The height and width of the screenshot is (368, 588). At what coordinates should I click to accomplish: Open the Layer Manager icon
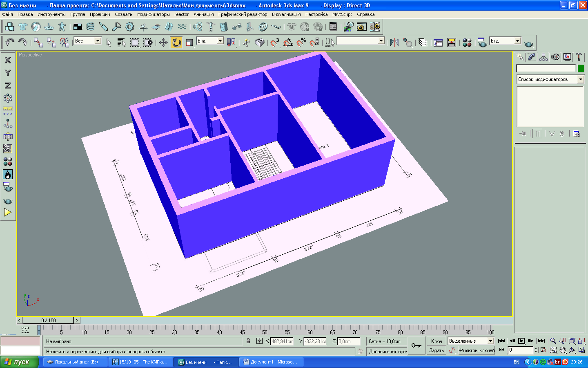[423, 42]
